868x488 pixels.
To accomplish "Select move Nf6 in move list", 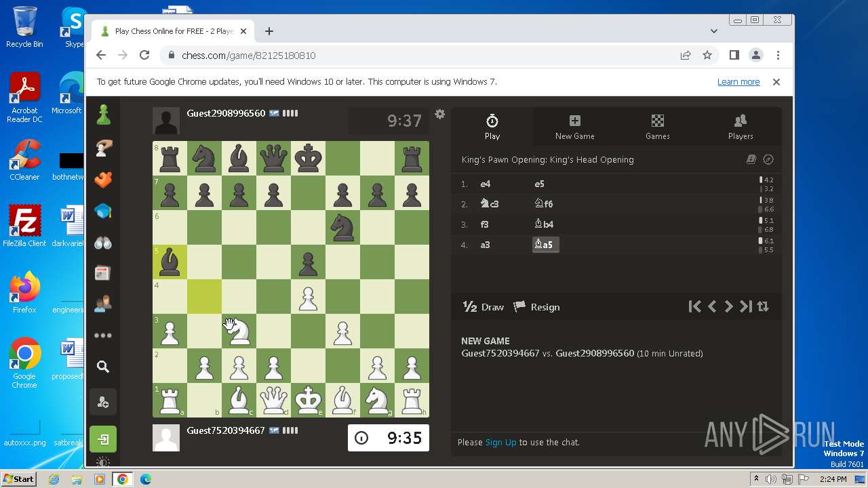I will point(544,204).
